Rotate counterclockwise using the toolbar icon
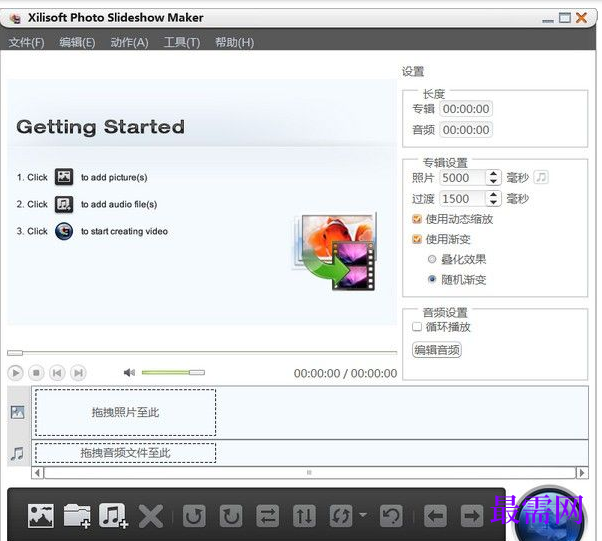This screenshot has width=602, height=541. point(194,516)
